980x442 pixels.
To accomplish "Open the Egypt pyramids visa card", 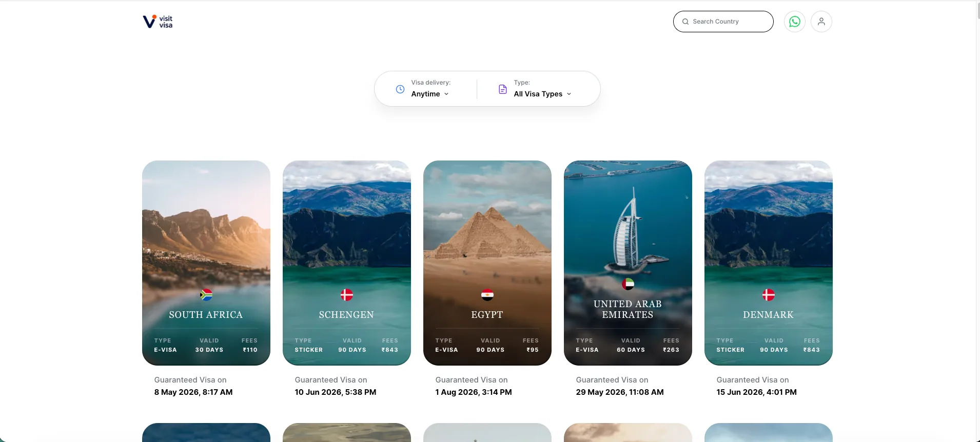I will 487,263.
